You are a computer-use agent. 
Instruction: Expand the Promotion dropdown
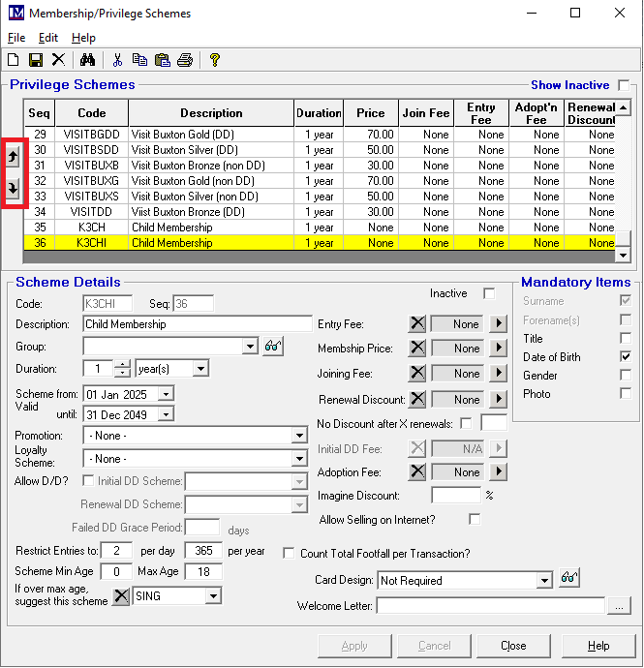click(x=299, y=436)
